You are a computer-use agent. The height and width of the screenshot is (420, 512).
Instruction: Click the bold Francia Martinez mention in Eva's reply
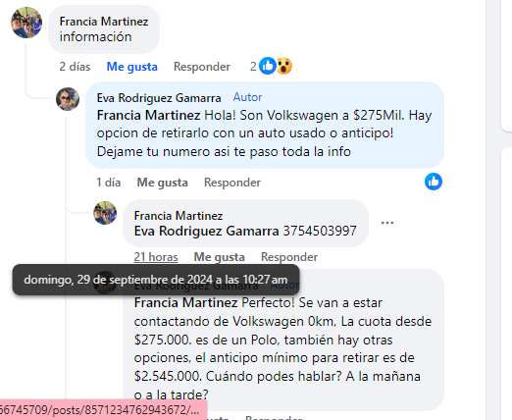click(x=148, y=115)
